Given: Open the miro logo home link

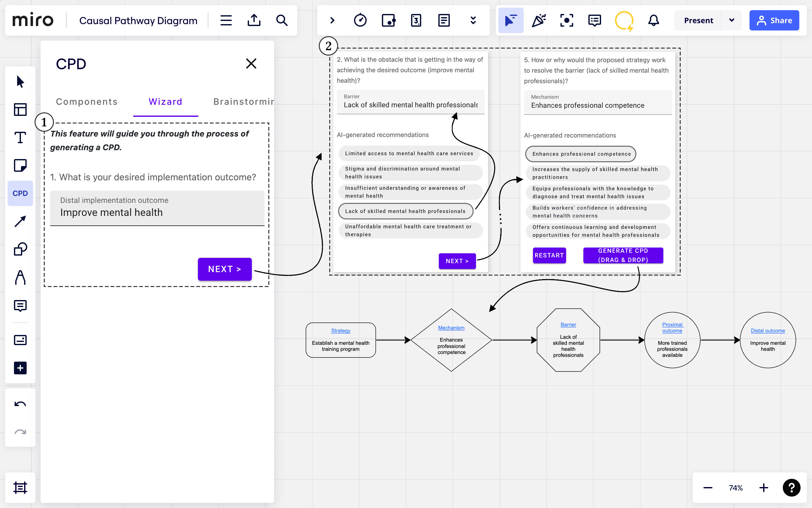Looking at the screenshot, I should (33, 21).
